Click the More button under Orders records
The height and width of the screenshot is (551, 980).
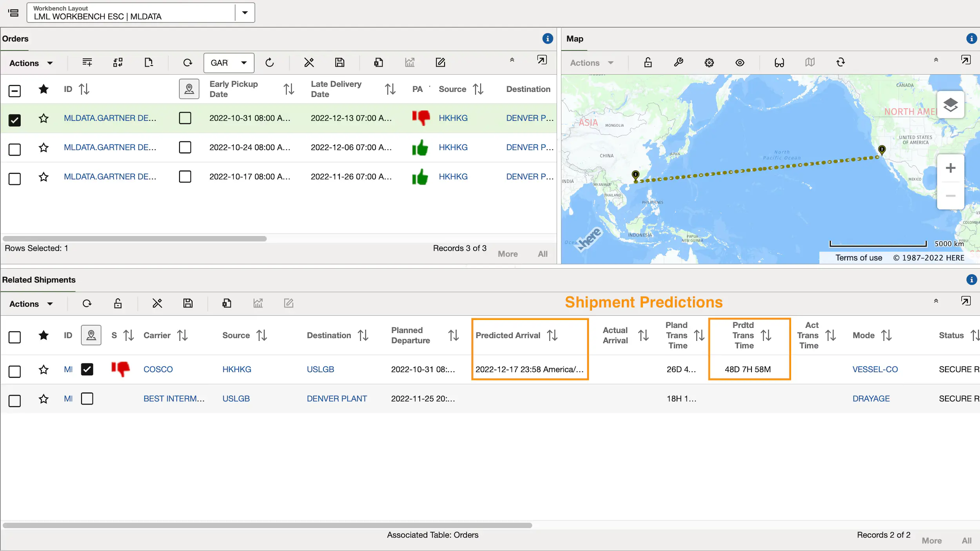[507, 254]
